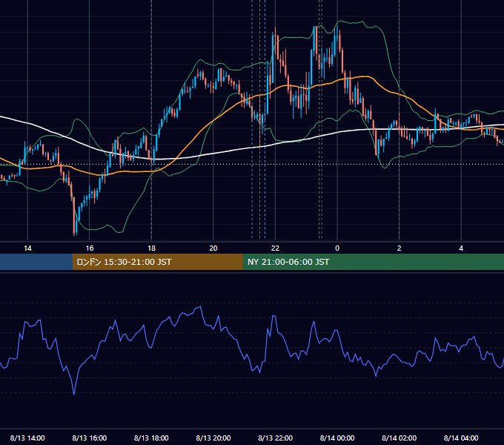The width and height of the screenshot is (504, 445).
Task: Click hour label 2 on price chart axis
Action: (399, 248)
